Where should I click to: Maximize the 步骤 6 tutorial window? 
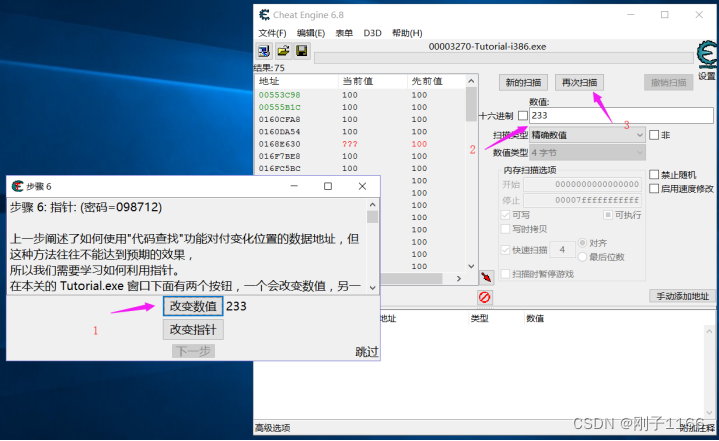click(328, 186)
